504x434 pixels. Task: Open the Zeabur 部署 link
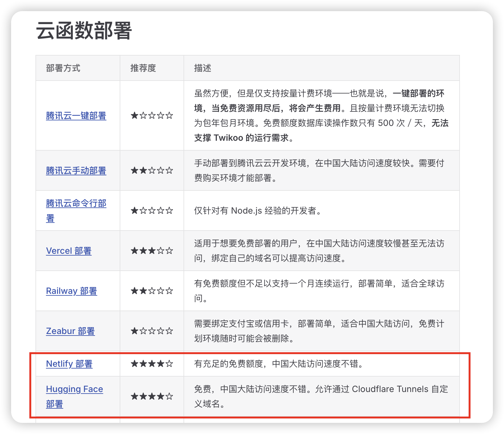70,331
